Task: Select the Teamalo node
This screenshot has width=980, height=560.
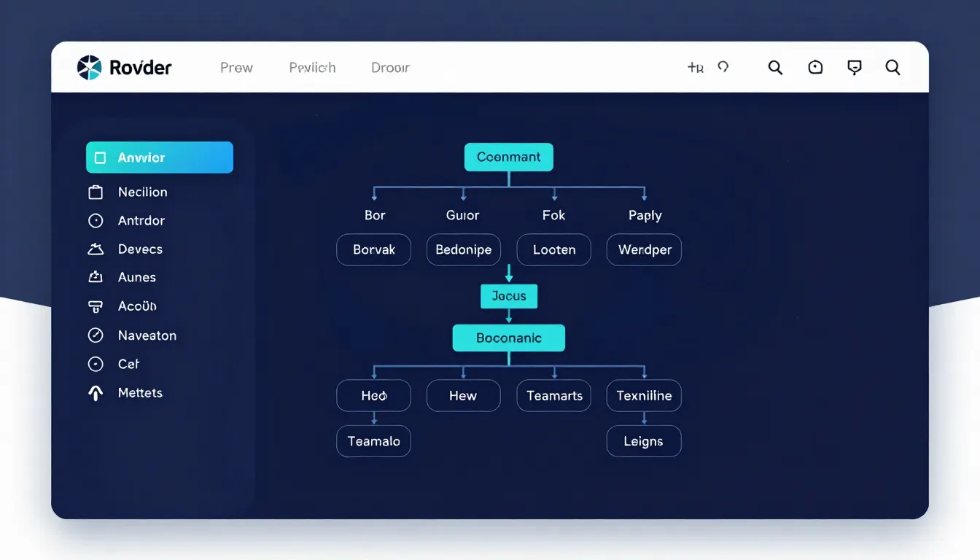Action: click(x=373, y=441)
